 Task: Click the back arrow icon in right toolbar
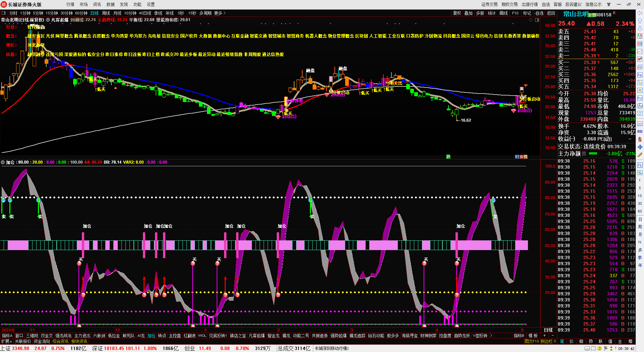[x=640, y=13]
